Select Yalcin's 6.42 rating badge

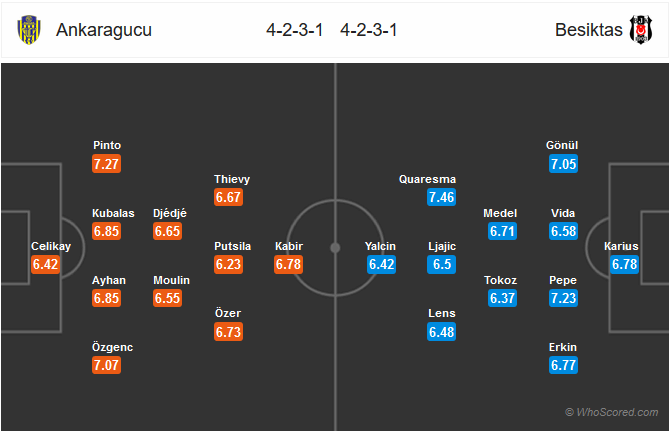coord(381,264)
